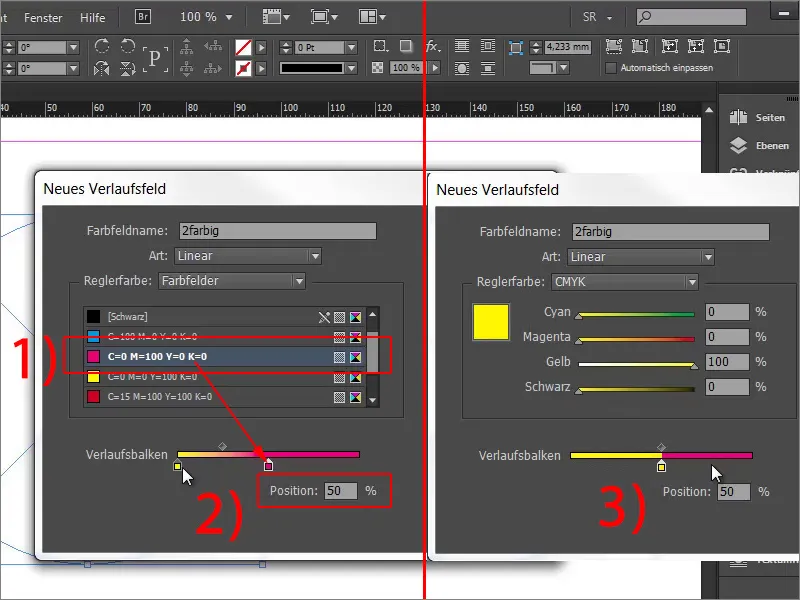Select swatch C=0 M=100 Y=0 K=0
800x600 pixels.
point(224,357)
